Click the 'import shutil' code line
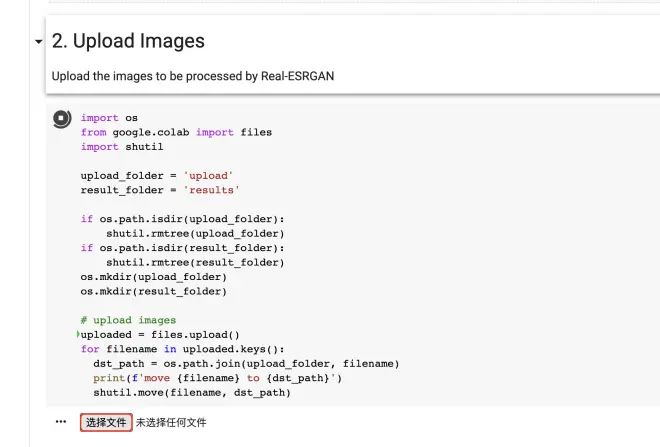The image size is (660, 447). pyautogui.click(x=122, y=146)
